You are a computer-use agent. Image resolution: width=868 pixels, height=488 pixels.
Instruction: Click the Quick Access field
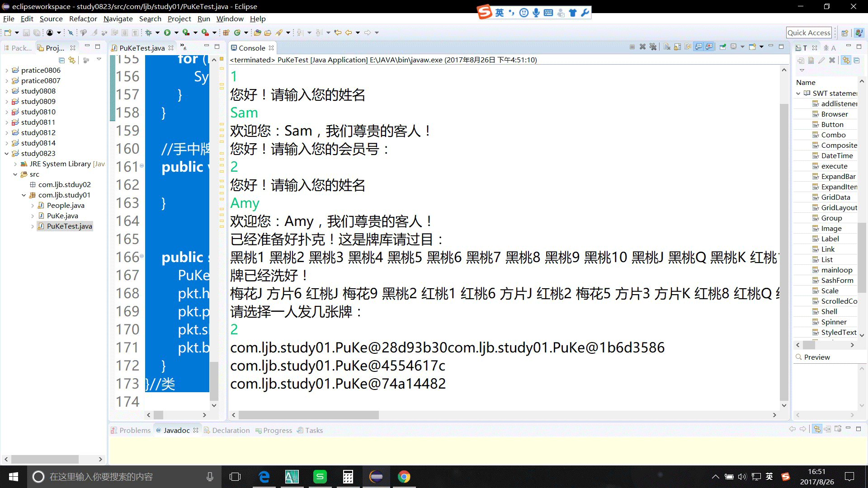(809, 33)
